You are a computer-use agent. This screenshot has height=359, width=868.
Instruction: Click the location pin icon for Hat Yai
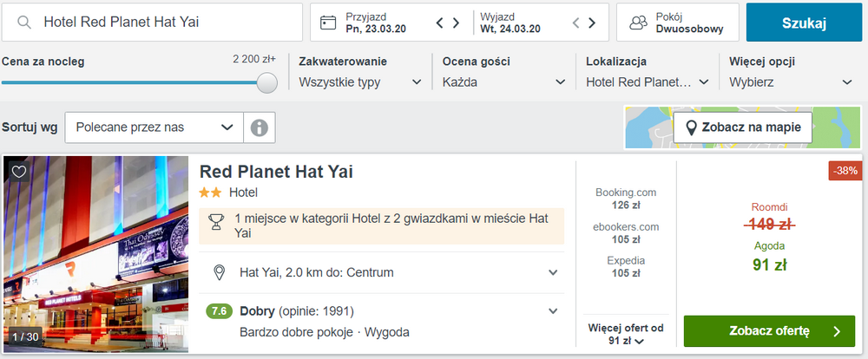point(220,272)
